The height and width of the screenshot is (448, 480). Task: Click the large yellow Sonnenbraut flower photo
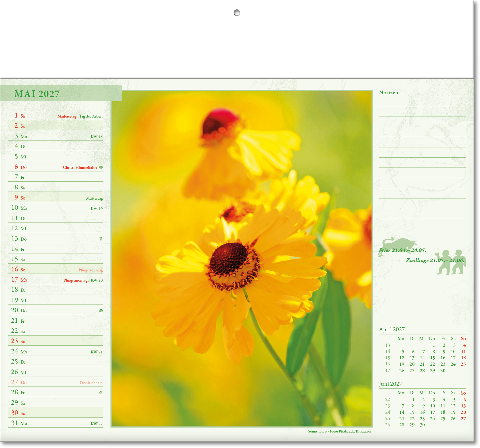[241, 258]
